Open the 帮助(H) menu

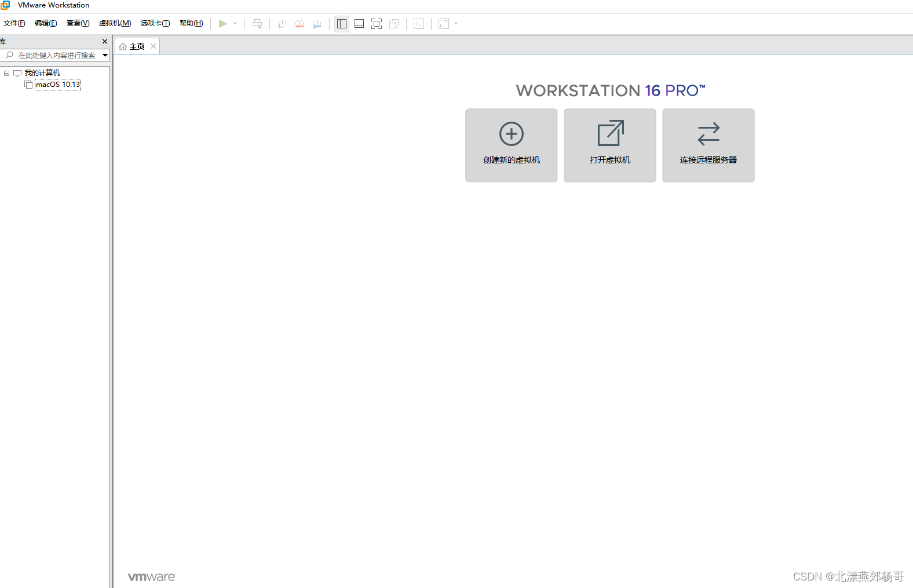tap(191, 23)
